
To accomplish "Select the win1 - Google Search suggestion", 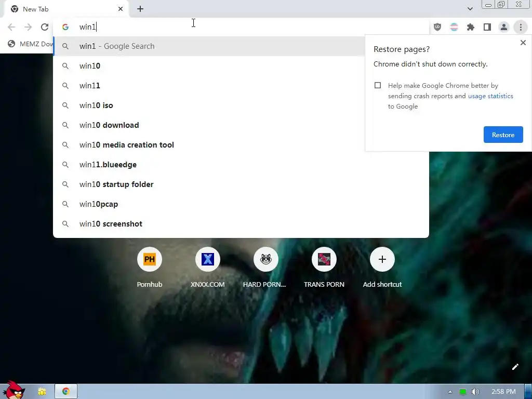I will pos(209,46).
